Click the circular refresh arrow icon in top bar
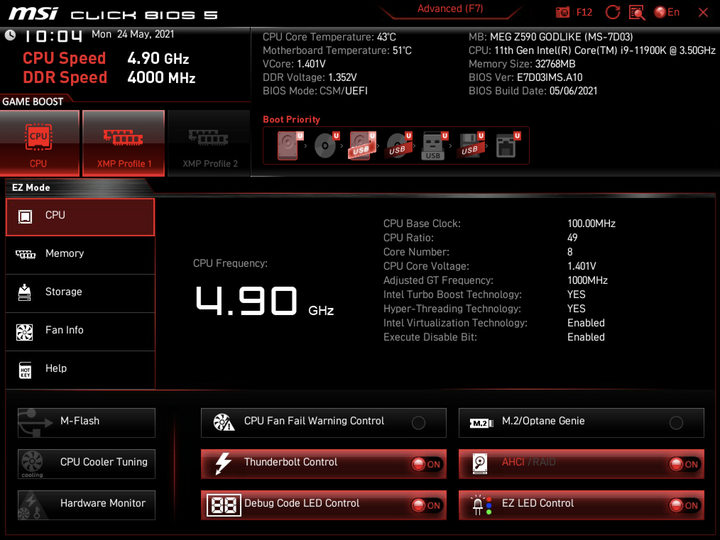This screenshot has width=720, height=540. point(613,12)
